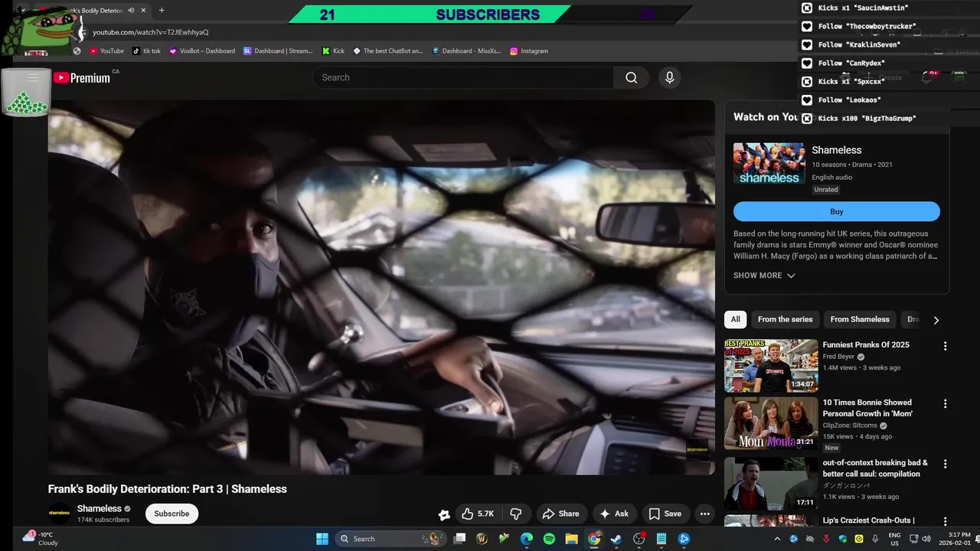Click the search magnifier button
980x551 pixels.
click(x=631, y=77)
